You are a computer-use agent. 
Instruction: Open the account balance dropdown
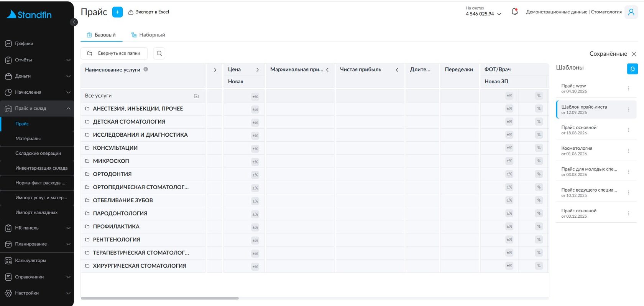pos(483,12)
